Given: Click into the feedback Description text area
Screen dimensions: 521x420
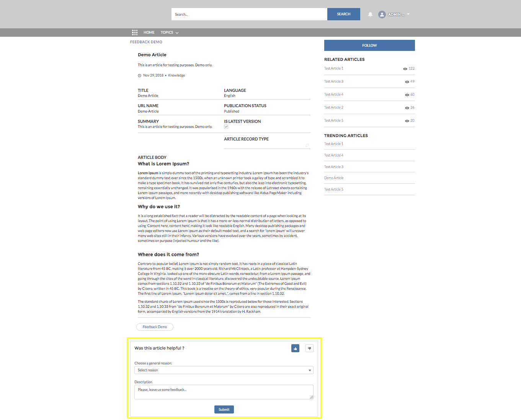Looking at the screenshot, I should tap(224, 392).
